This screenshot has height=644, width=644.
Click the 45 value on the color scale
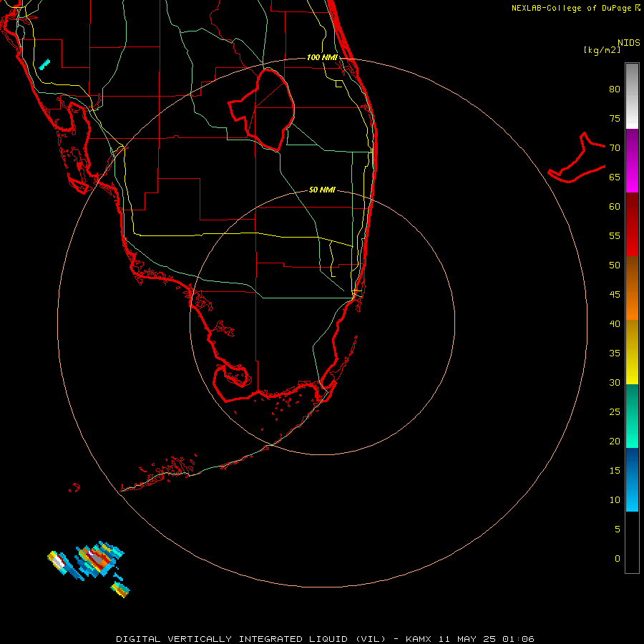[615, 295]
